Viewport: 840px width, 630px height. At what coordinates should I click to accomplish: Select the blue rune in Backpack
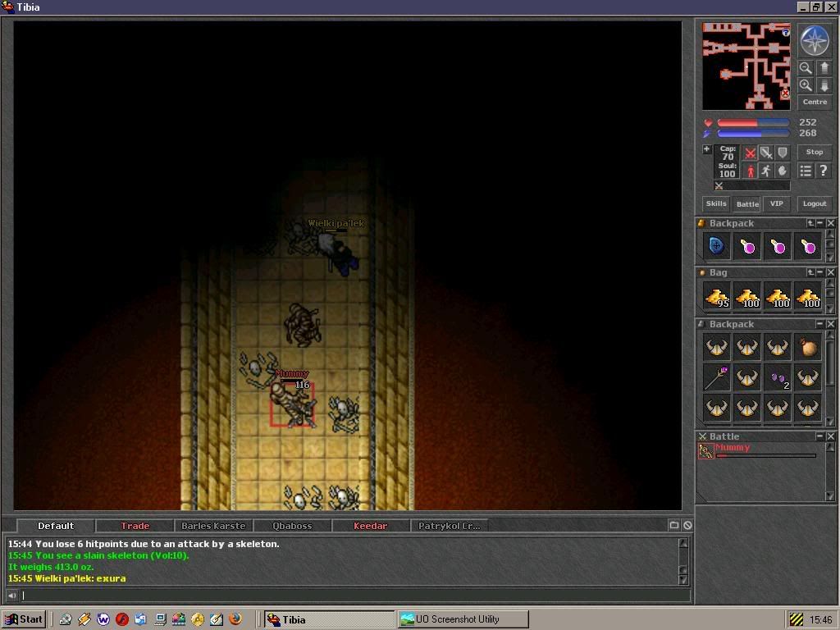click(716, 246)
